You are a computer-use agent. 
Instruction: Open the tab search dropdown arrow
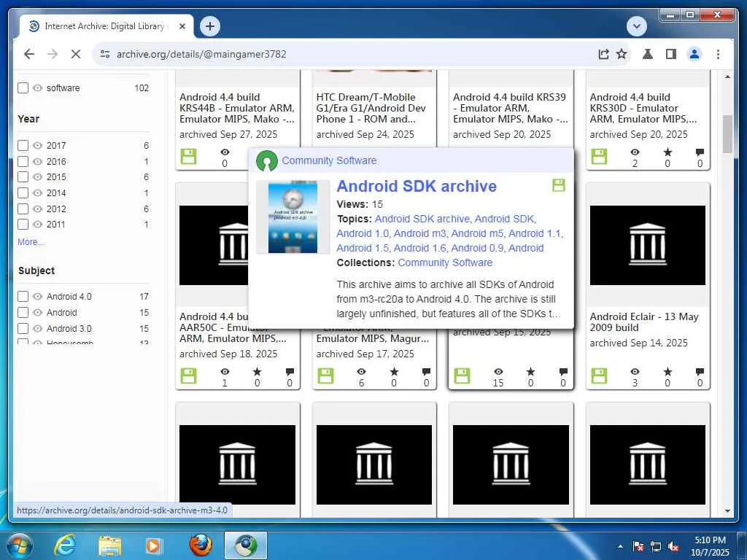[636, 26]
